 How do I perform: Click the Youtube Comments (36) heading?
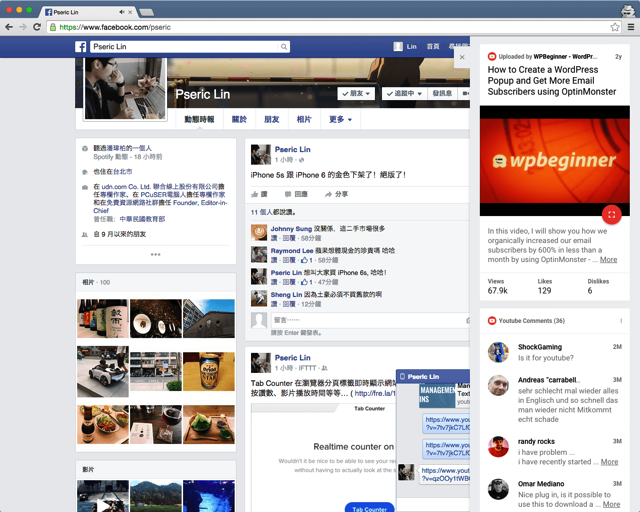531,321
